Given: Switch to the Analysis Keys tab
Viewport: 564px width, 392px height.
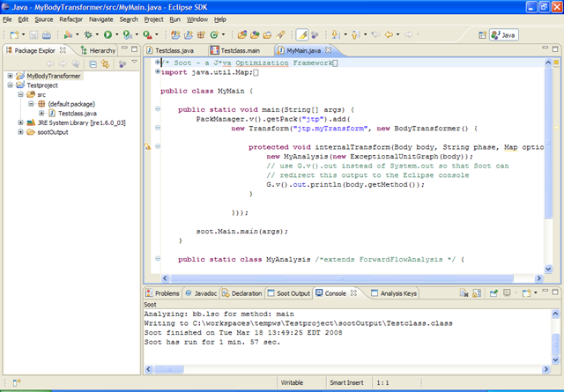Looking at the screenshot, I should (394, 293).
